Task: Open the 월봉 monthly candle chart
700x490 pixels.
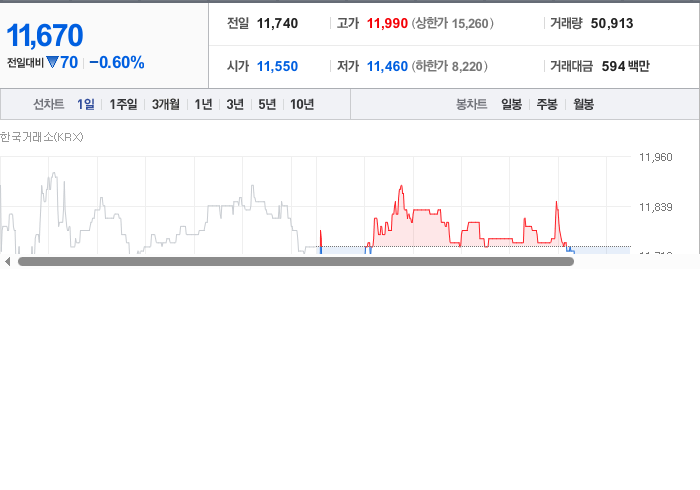Action: pos(583,104)
